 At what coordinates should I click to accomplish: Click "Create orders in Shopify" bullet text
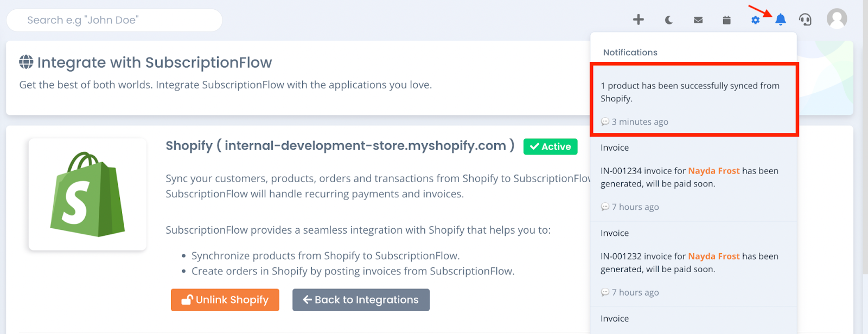coord(353,271)
